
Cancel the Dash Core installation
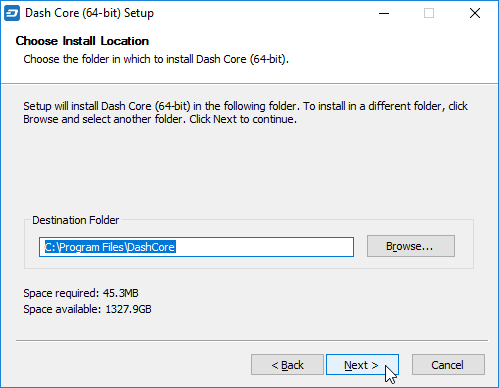[x=448, y=365]
